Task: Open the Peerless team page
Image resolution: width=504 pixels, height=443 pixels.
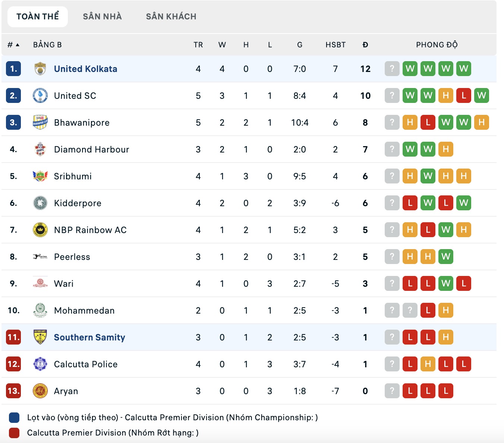Action: point(72,257)
